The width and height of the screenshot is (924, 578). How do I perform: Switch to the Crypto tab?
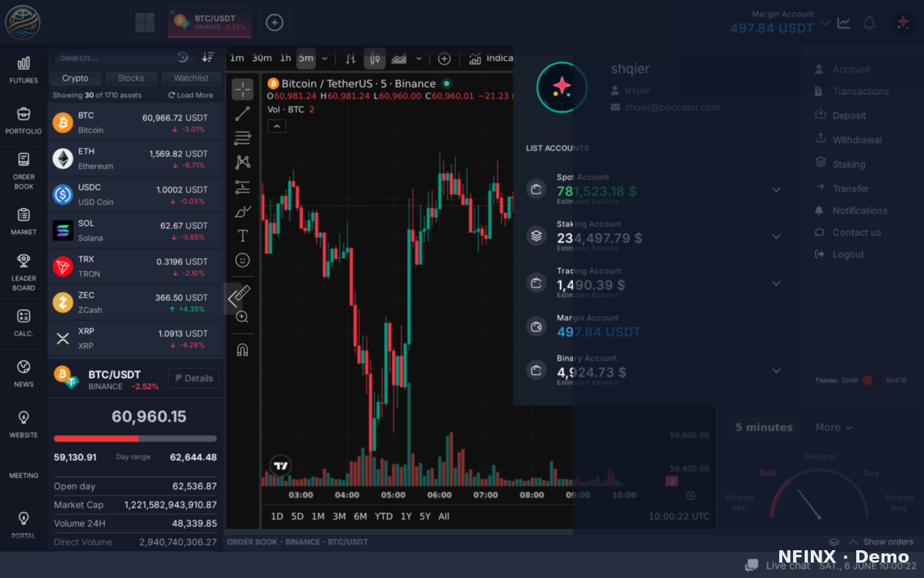75,78
